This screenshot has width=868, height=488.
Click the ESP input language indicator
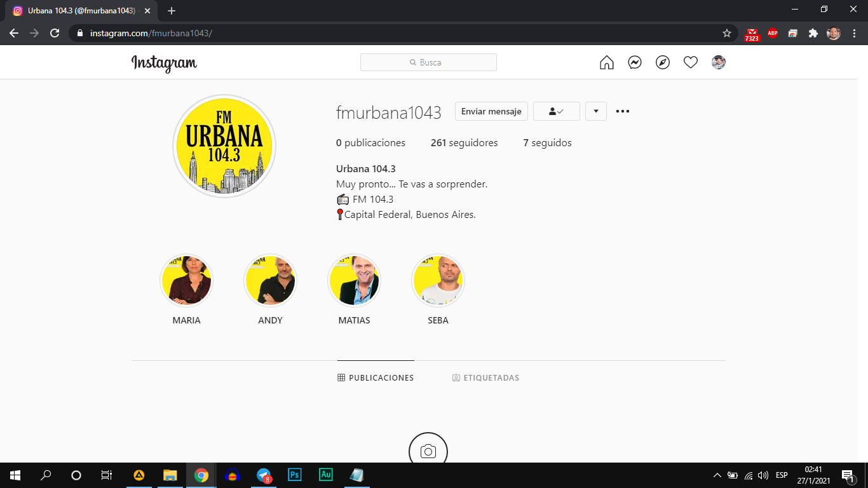coord(782,475)
